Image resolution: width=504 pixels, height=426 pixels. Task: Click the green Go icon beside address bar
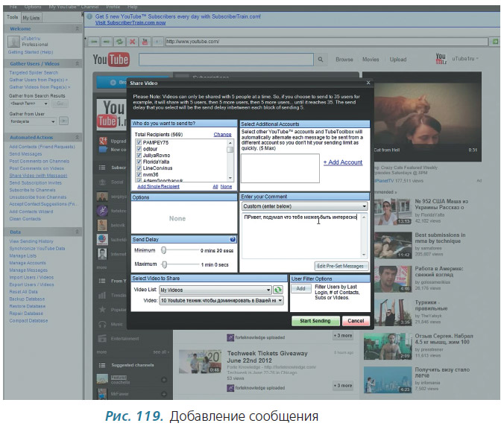click(x=495, y=42)
